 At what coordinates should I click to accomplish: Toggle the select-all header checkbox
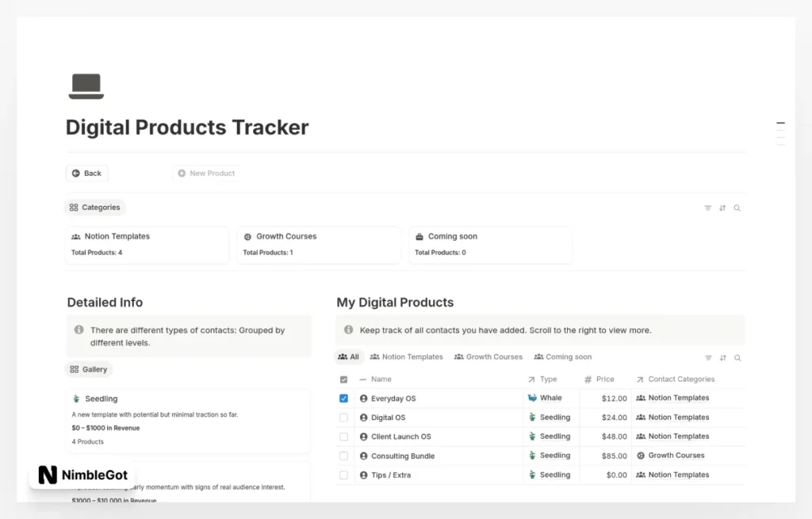tap(344, 380)
